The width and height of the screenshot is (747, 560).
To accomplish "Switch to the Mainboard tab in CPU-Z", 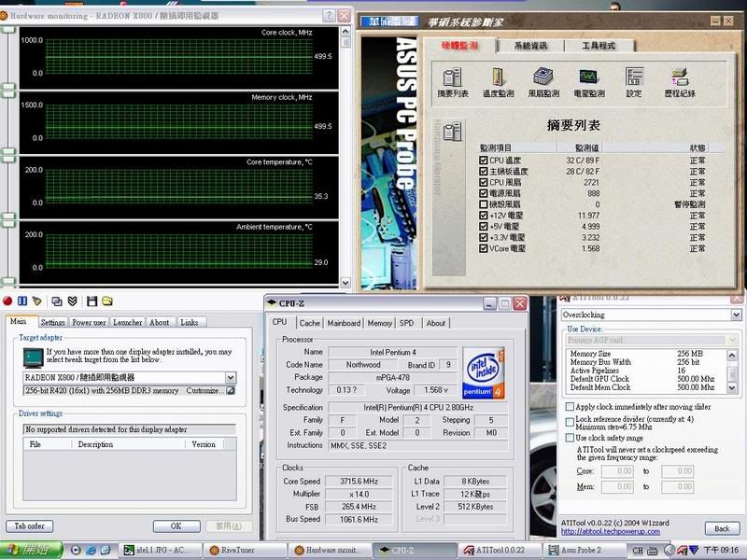I will (x=344, y=323).
